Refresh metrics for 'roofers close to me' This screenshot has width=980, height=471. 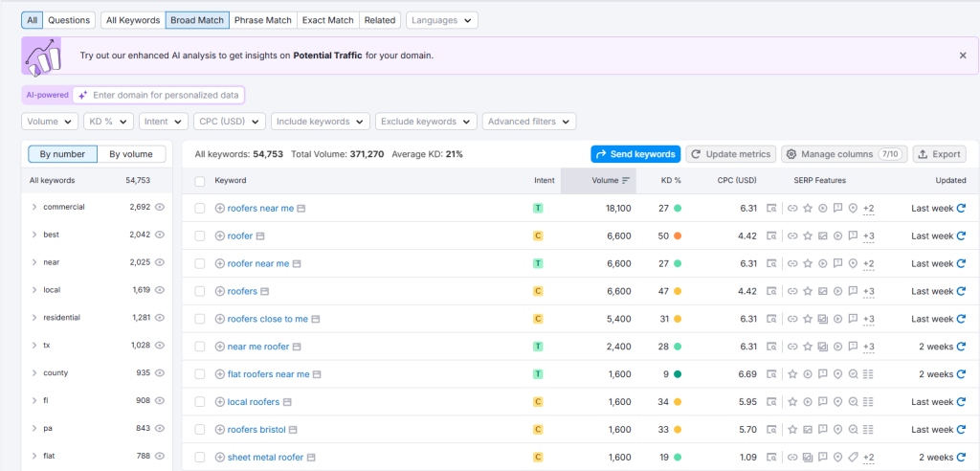coord(961,319)
